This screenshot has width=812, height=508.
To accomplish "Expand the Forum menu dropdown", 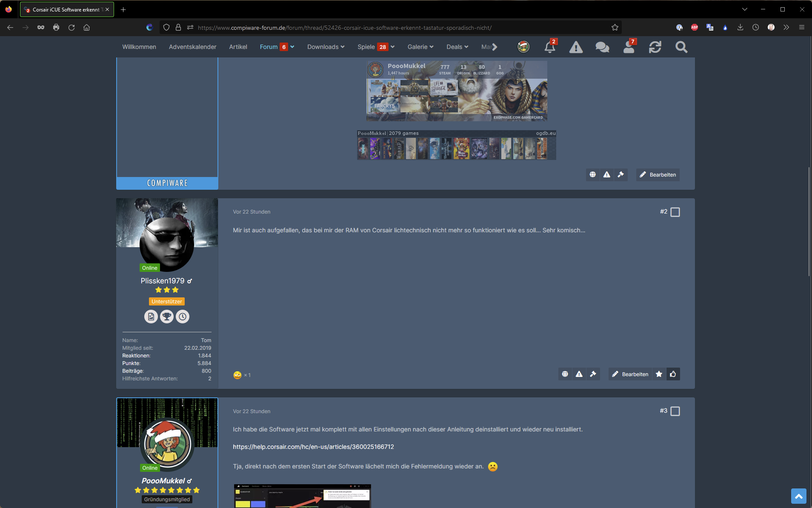I will (x=292, y=47).
